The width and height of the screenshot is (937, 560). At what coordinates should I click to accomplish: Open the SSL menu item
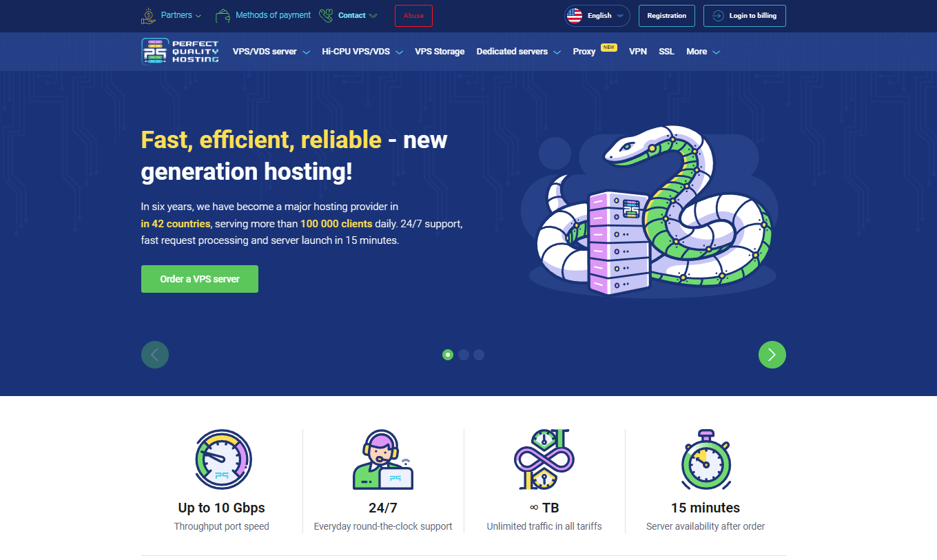tap(666, 52)
